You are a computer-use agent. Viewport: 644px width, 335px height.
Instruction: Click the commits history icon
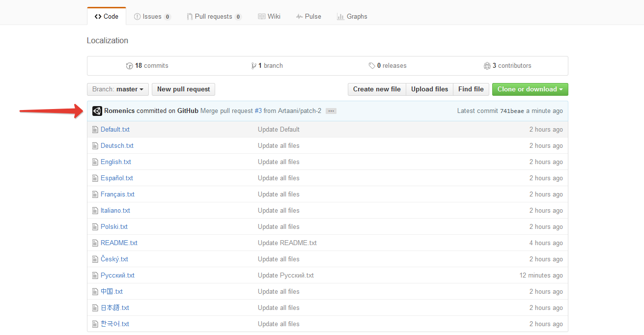click(x=130, y=66)
